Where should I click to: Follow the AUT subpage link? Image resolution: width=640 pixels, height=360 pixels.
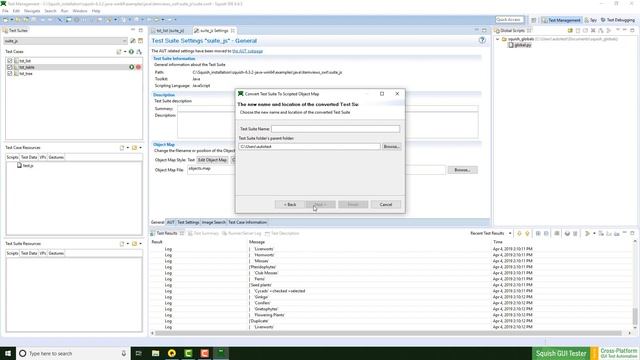click(247, 51)
